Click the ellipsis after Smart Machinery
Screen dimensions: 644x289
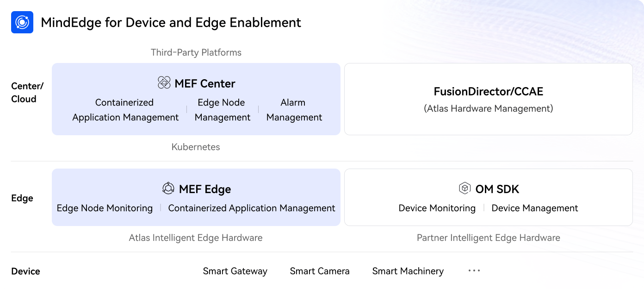[x=474, y=271]
